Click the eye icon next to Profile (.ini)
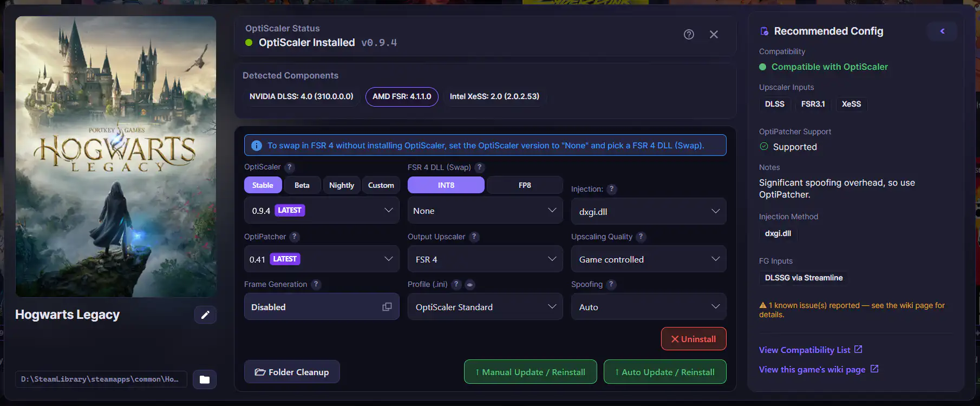This screenshot has height=406, width=980. [469, 285]
